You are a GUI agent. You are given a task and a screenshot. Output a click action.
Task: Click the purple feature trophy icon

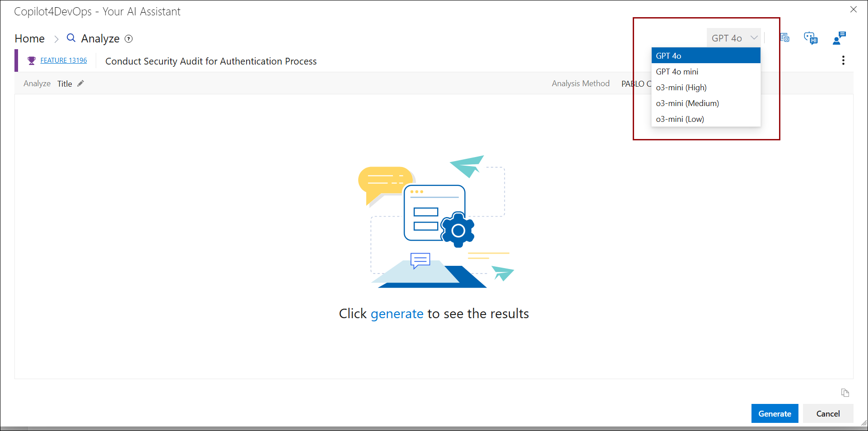coord(32,60)
